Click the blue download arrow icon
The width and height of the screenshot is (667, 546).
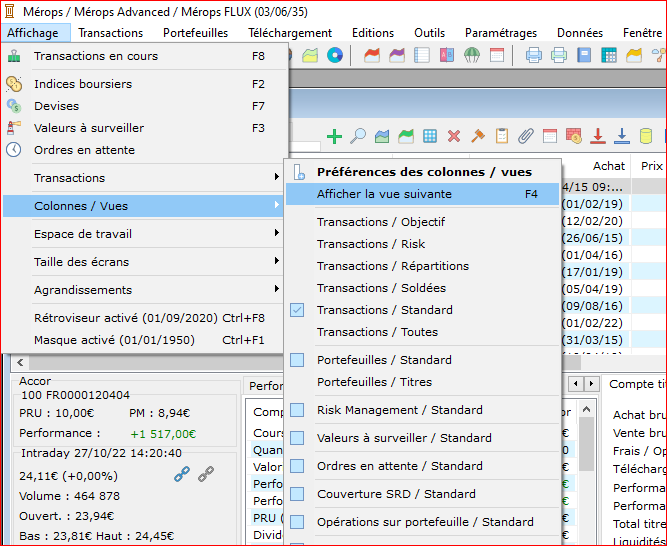pyautogui.click(x=622, y=136)
